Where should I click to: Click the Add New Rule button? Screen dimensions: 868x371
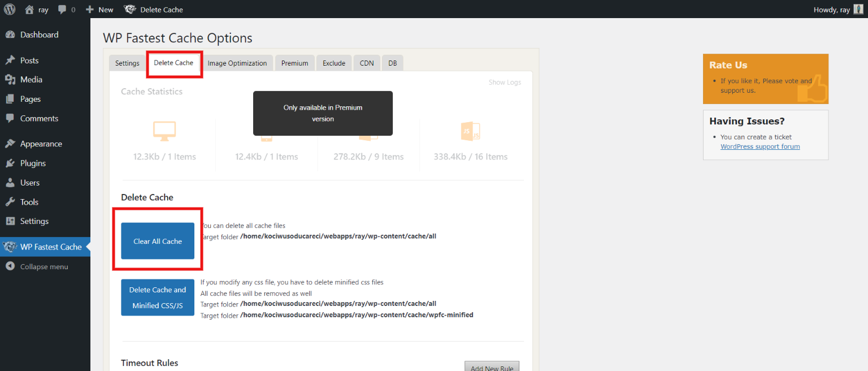[492, 366]
